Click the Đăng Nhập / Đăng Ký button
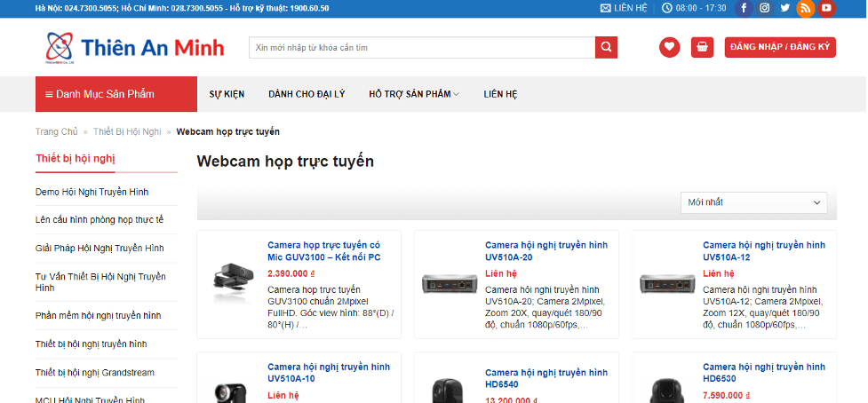 click(x=780, y=48)
